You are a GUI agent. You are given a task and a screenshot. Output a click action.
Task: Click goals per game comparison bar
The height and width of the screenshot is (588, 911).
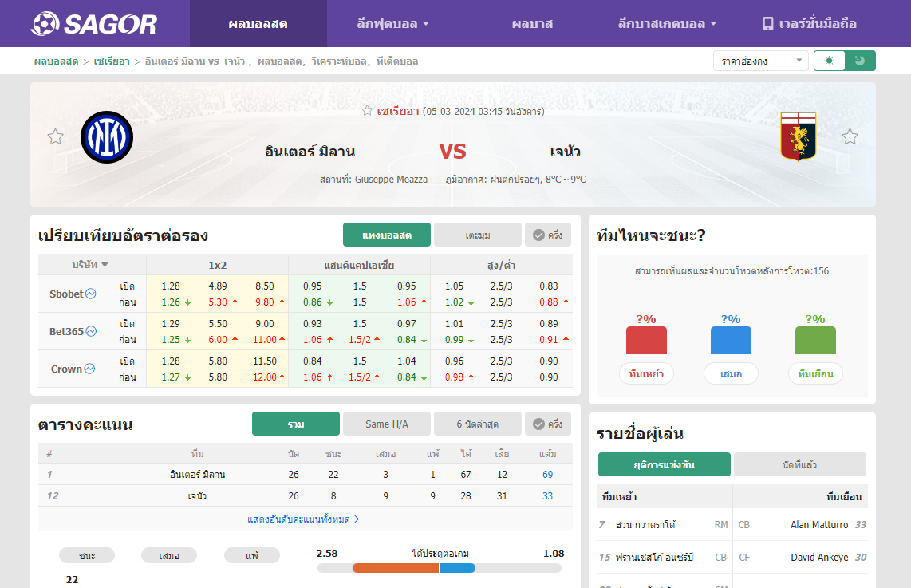tap(440, 568)
